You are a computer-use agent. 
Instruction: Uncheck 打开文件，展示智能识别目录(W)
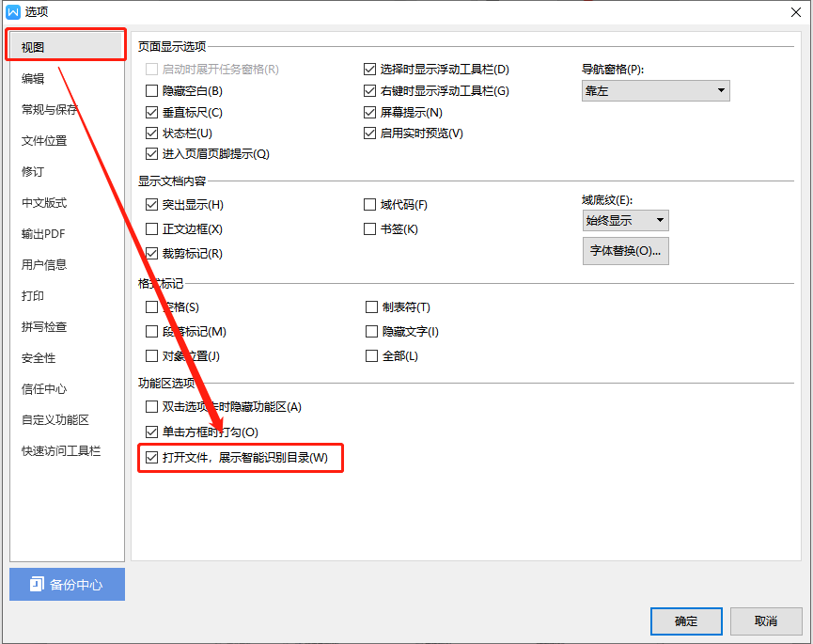tap(152, 457)
